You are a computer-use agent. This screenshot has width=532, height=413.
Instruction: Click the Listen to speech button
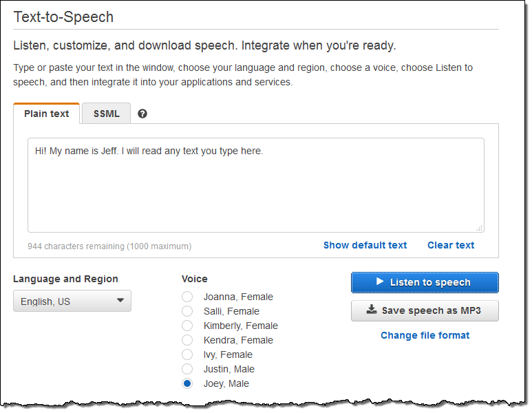(425, 282)
